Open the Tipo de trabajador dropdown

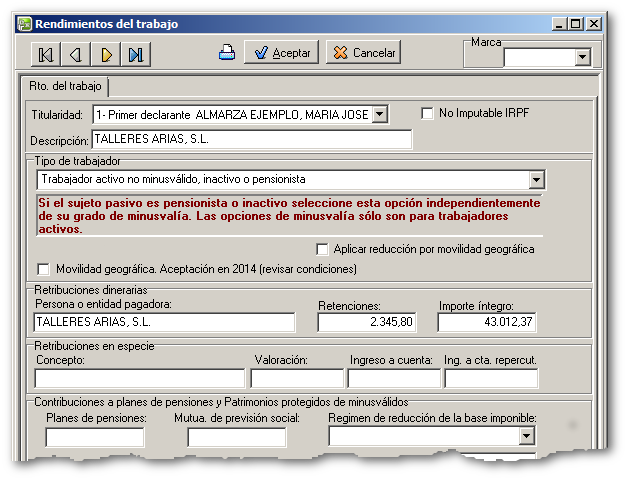pyautogui.click(x=536, y=180)
